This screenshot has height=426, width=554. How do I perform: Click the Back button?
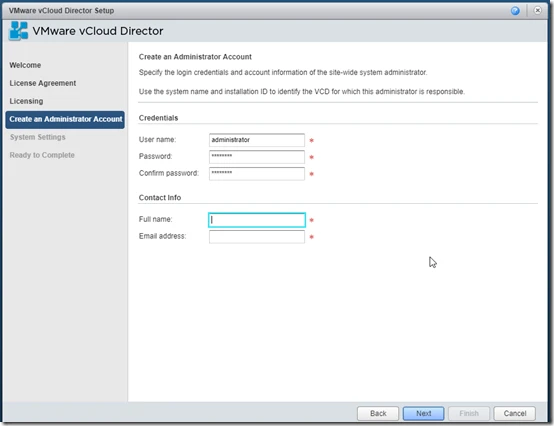pyautogui.click(x=378, y=413)
